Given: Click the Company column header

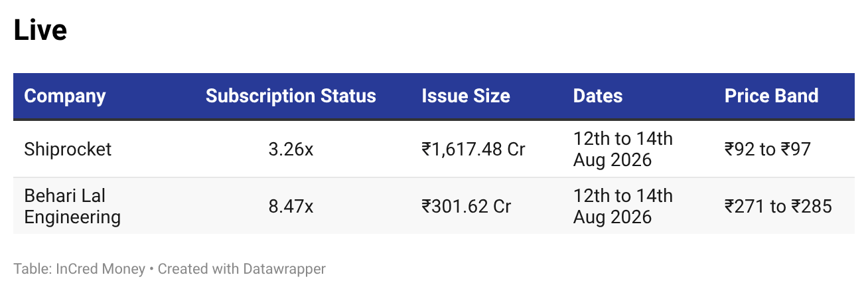Looking at the screenshot, I should (x=65, y=96).
